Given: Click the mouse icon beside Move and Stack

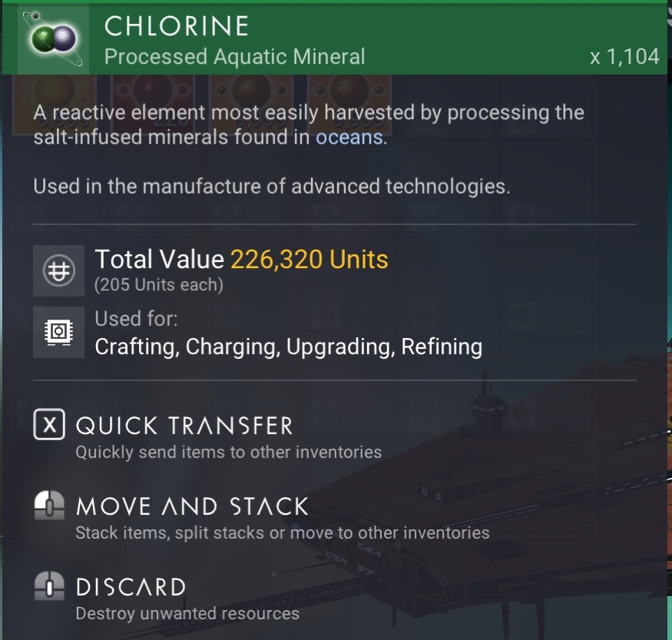Looking at the screenshot, I should pyautogui.click(x=49, y=505).
